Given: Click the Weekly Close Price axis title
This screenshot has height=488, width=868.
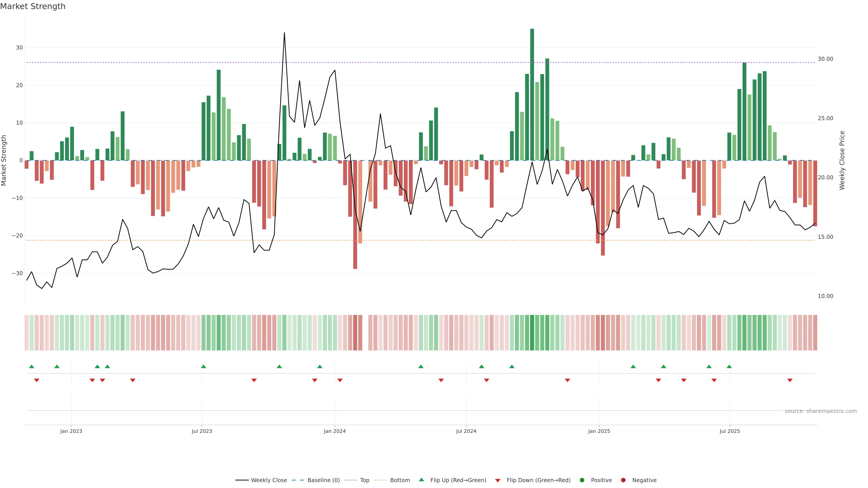Looking at the screenshot, I should click(842, 160).
